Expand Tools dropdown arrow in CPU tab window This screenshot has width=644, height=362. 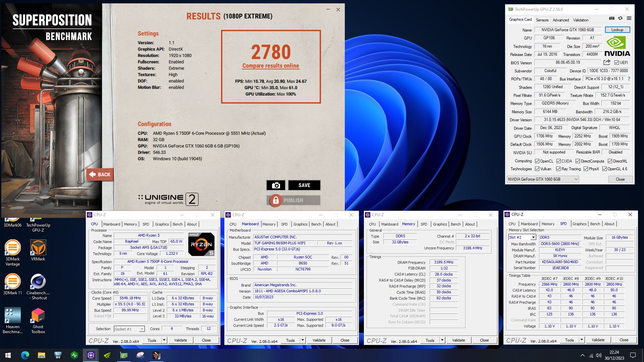(164, 340)
